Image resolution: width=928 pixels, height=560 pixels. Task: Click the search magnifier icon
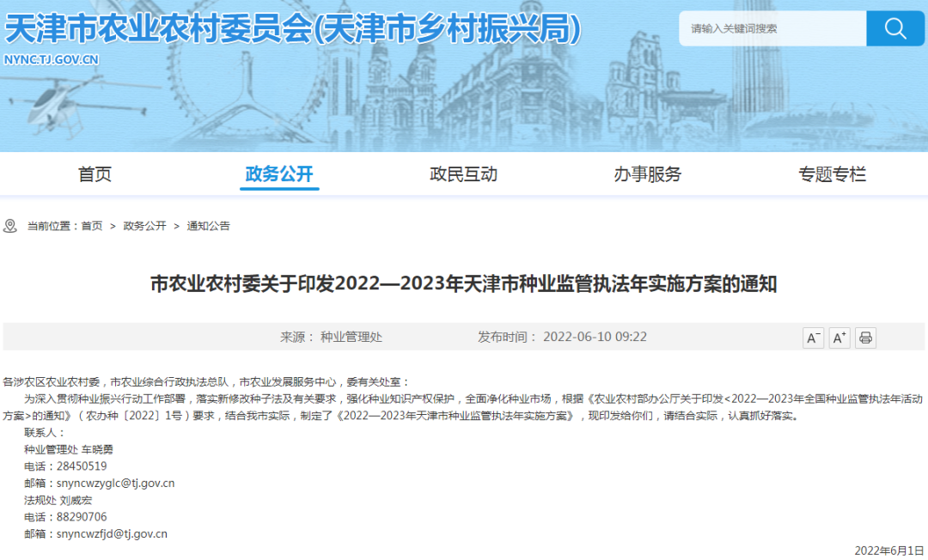tap(894, 28)
